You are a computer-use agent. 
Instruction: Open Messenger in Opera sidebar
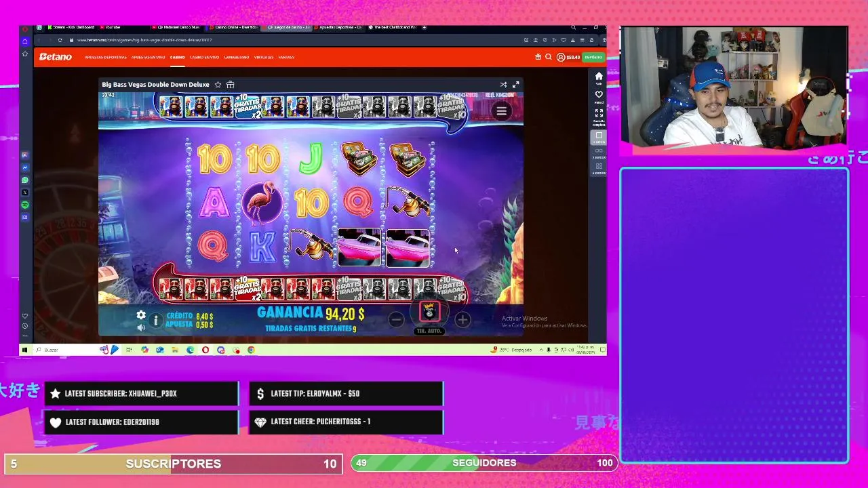point(25,167)
